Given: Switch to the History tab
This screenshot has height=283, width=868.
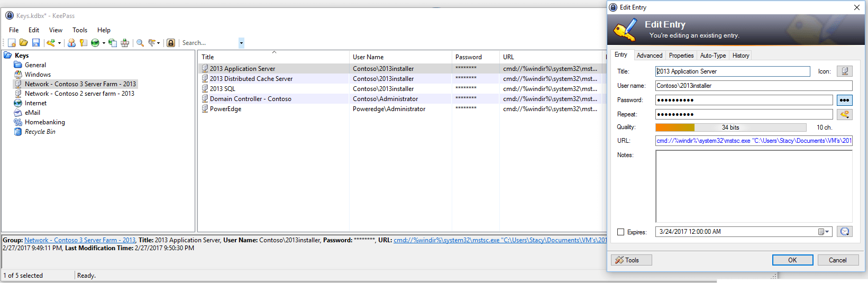Looking at the screenshot, I should point(741,56).
